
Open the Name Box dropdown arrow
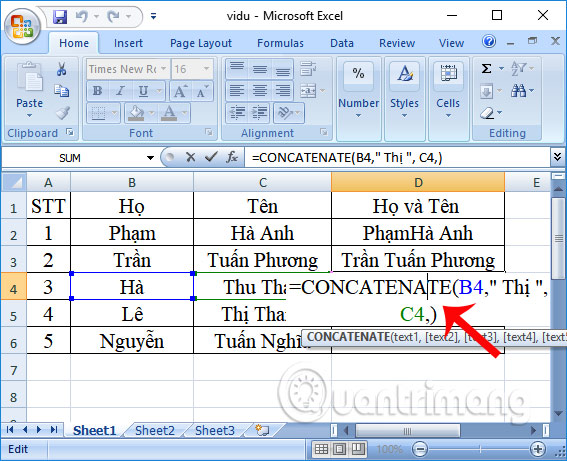(x=150, y=158)
